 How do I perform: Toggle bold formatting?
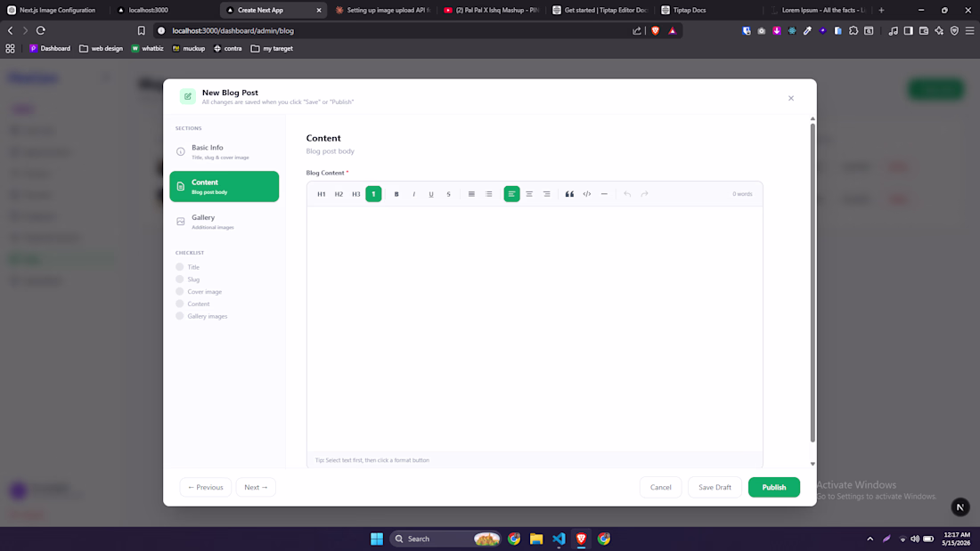pyautogui.click(x=396, y=194)
